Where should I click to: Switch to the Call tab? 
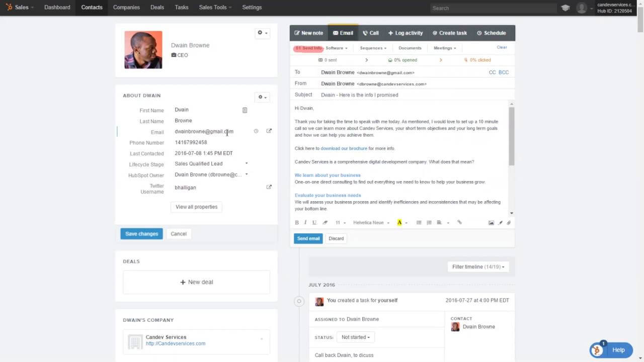point(371,33)
